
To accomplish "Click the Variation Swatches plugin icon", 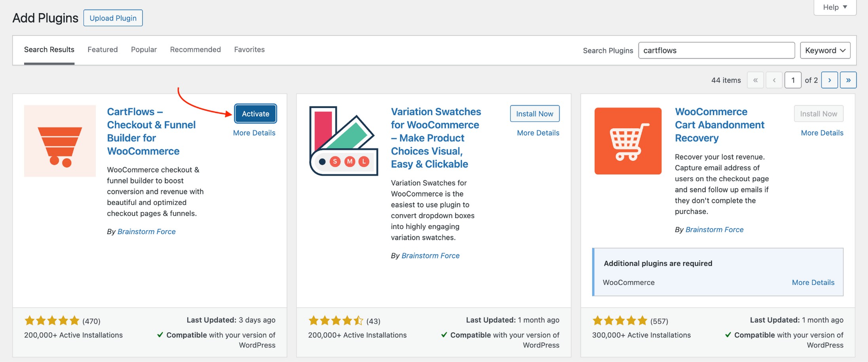I will click(x=344, y=141).
